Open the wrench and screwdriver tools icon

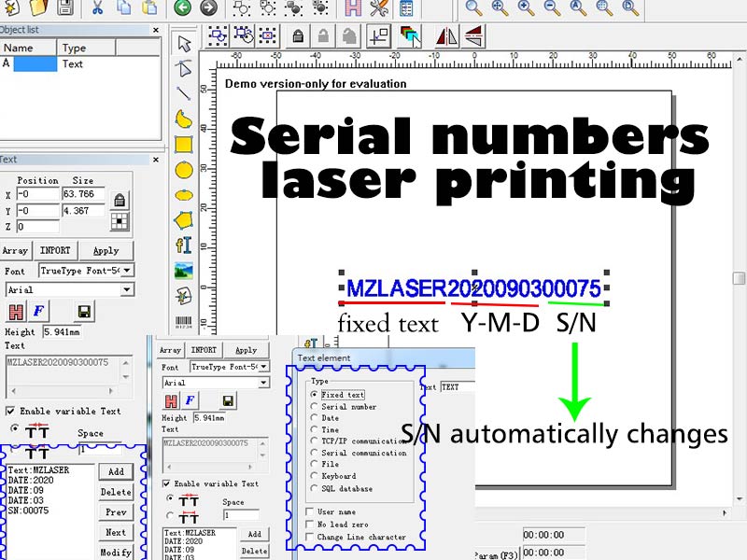click(x=379, y=7)
